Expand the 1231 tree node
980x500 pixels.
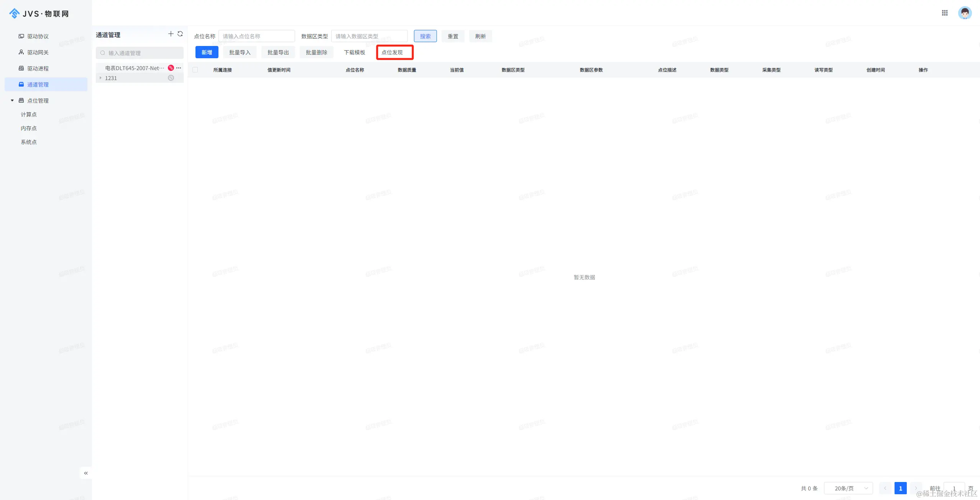click(101, 78)
